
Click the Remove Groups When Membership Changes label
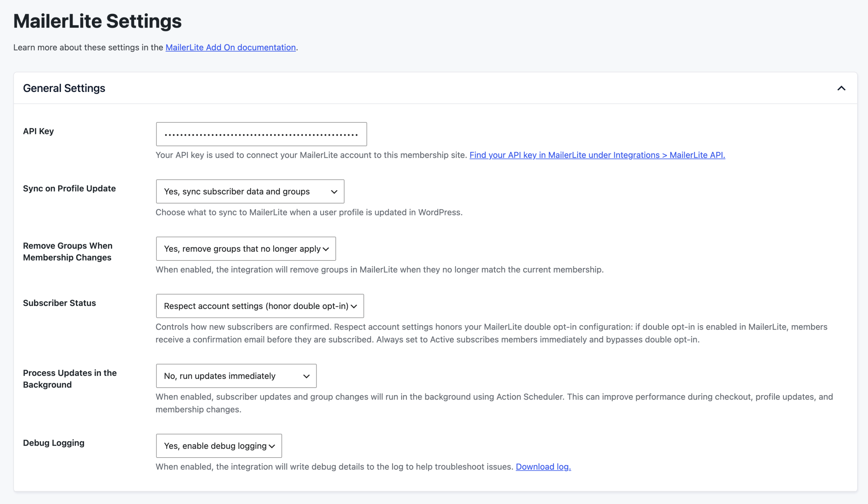[67, 251]
